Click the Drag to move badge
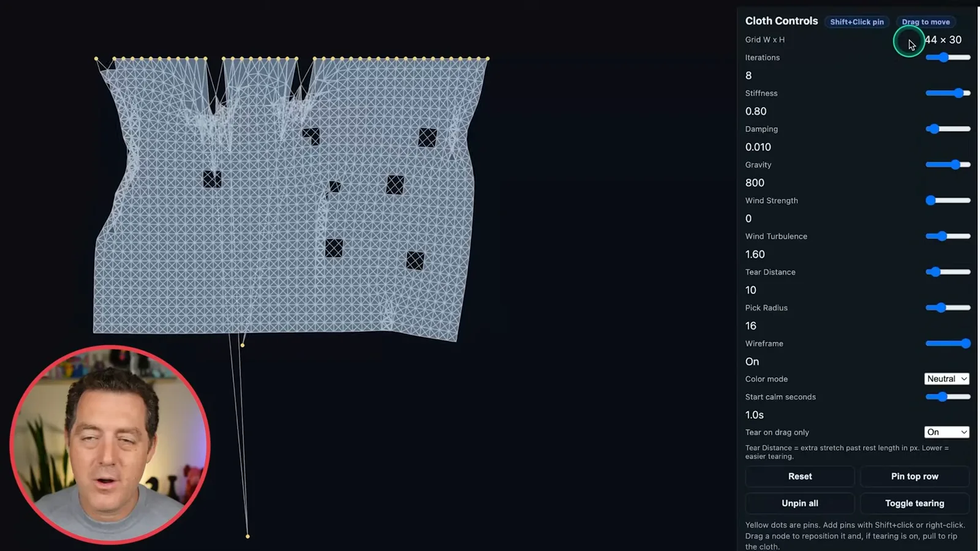The image size is (980, 551). click(x=925, y=22)
